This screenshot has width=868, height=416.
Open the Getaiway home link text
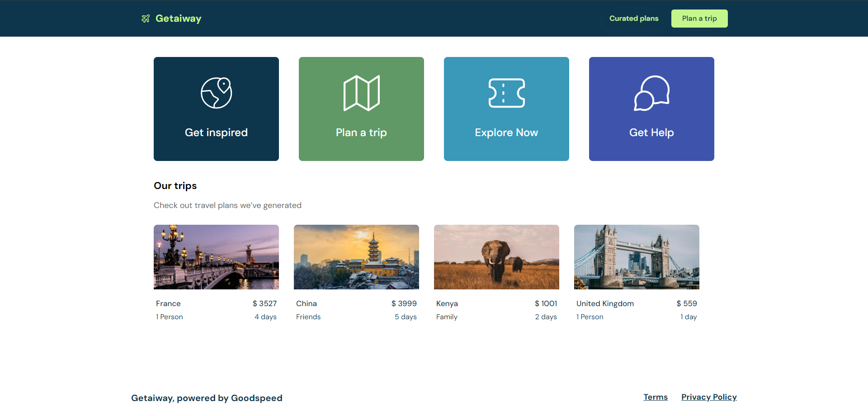point(179,19)
